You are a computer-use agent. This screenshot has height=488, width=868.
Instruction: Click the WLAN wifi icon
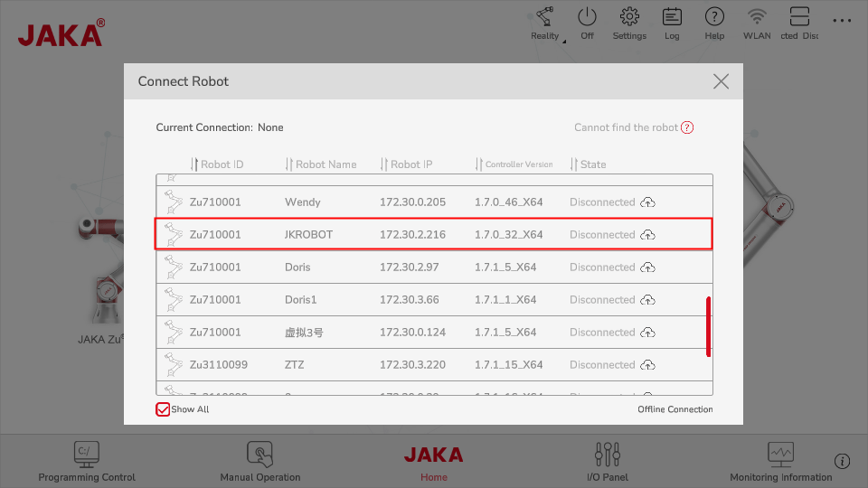pos(757,17)
